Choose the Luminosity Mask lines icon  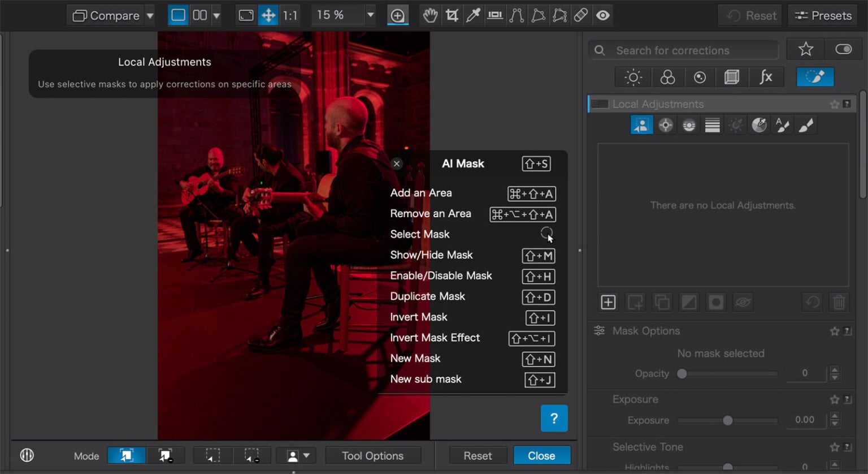[x=712, y=124]
